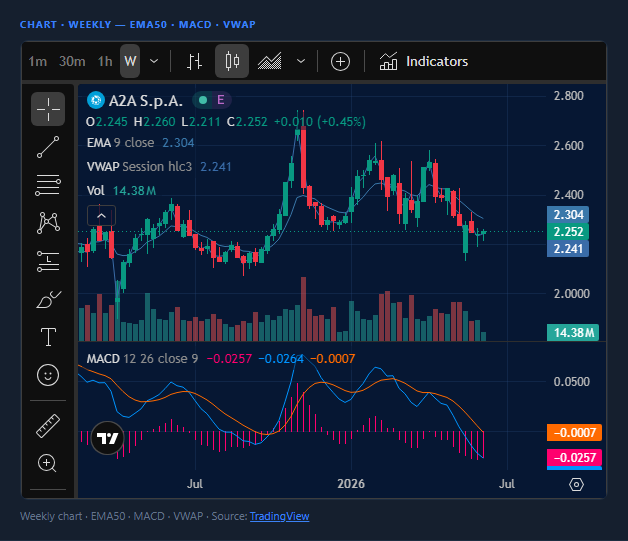Select the Vol indicator legend

coord(96,191)
